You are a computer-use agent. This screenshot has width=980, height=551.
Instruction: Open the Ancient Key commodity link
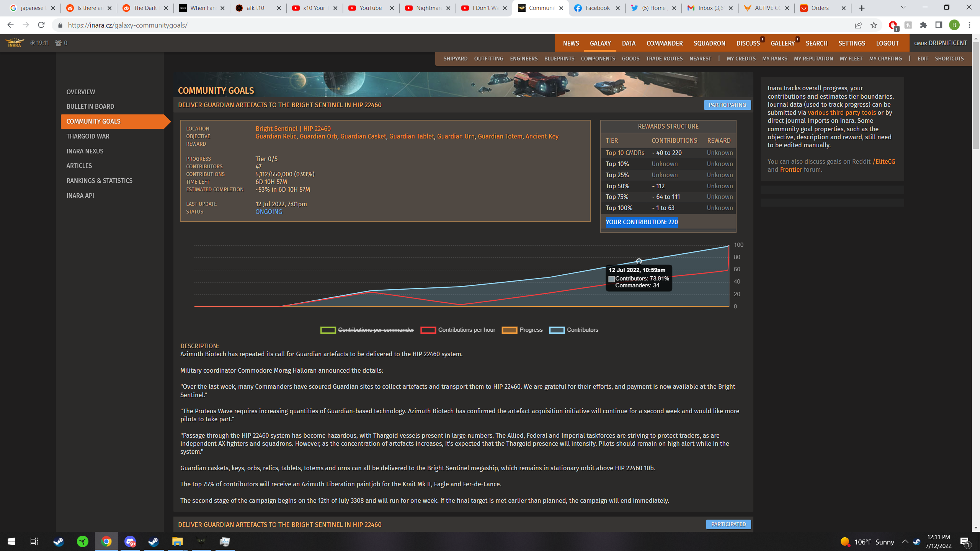coord(542,136)
